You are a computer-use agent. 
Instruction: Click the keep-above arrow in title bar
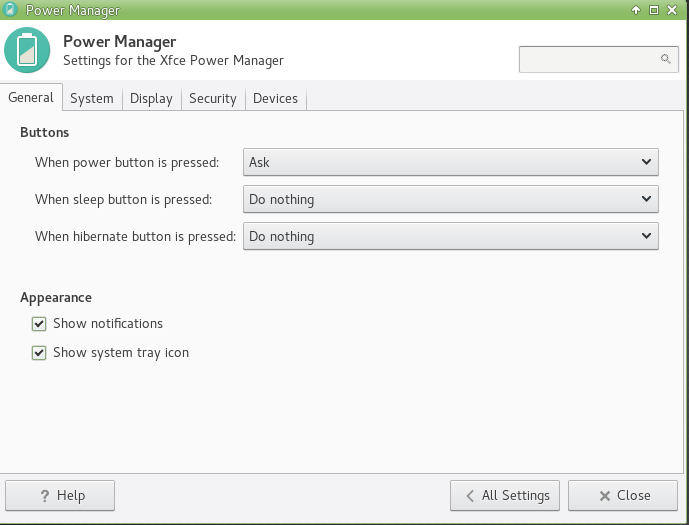(635, 11)
